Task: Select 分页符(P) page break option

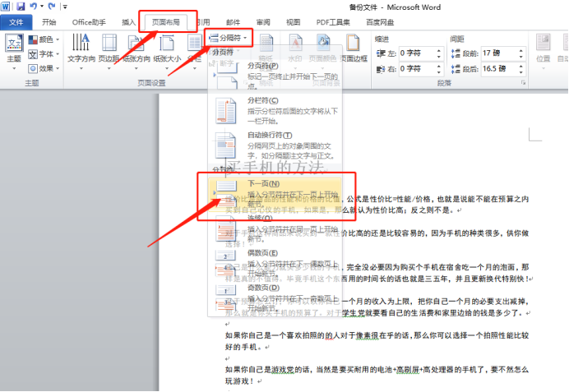Action: pos(275,76)
